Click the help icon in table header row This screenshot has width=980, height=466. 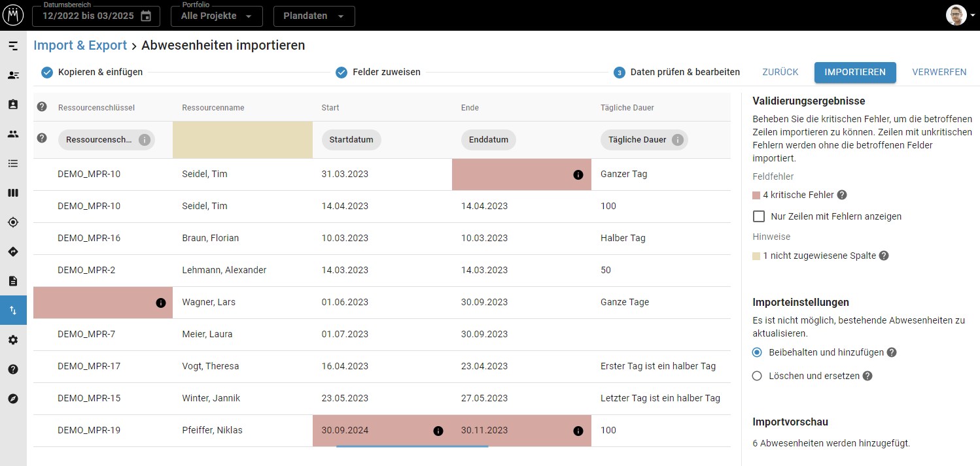point(42,107)
